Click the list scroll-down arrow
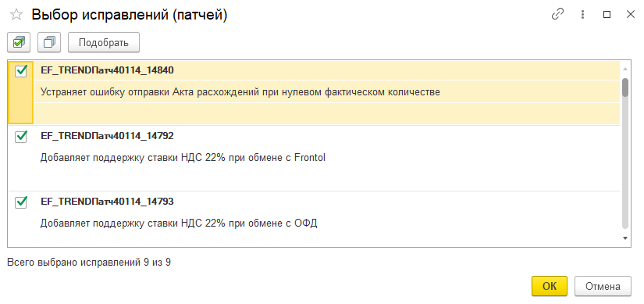The width and height of the screenshot is (644, 304). 625,238
